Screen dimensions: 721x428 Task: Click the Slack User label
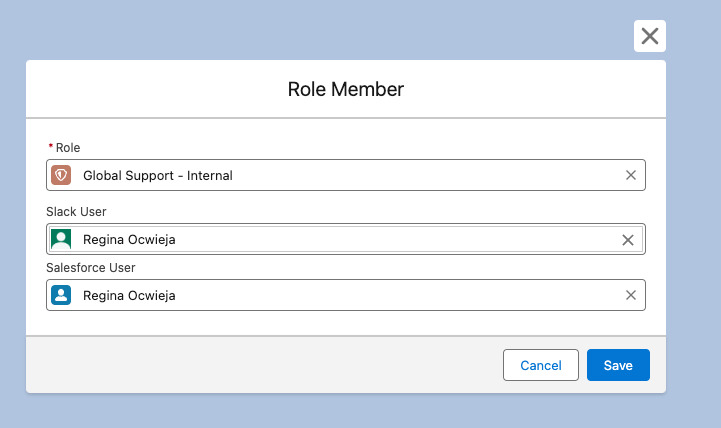coord(76,211)
